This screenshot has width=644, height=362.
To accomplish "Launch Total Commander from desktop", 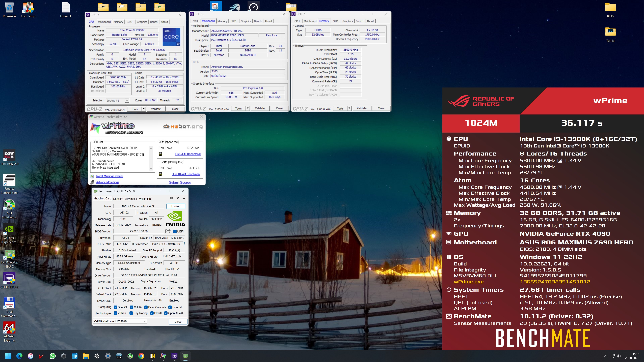I will click(9, 307).
